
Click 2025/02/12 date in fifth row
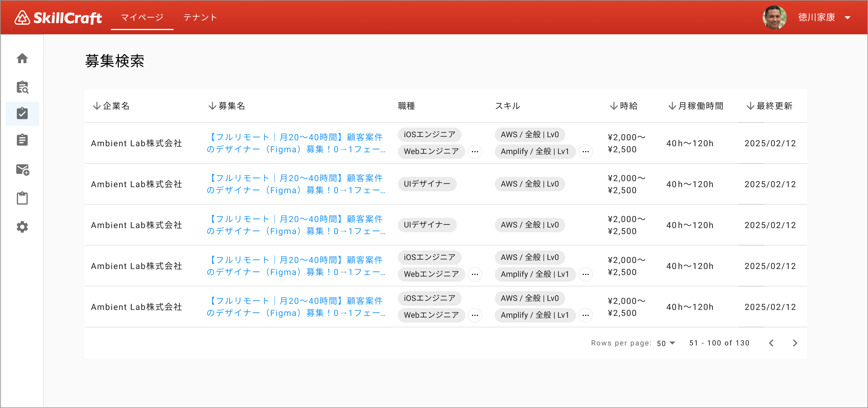click(x=770, y=307)
